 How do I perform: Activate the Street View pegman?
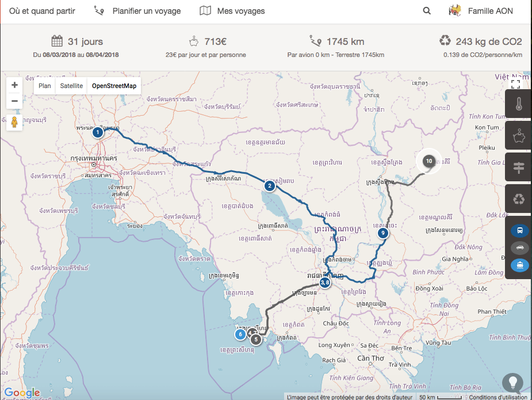[15, 122]
